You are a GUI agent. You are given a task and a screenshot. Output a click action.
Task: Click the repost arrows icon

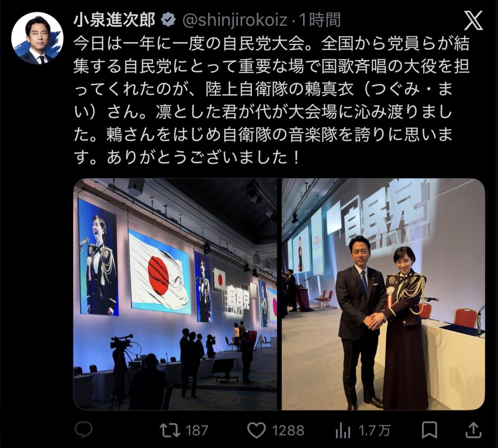(171, 430)
